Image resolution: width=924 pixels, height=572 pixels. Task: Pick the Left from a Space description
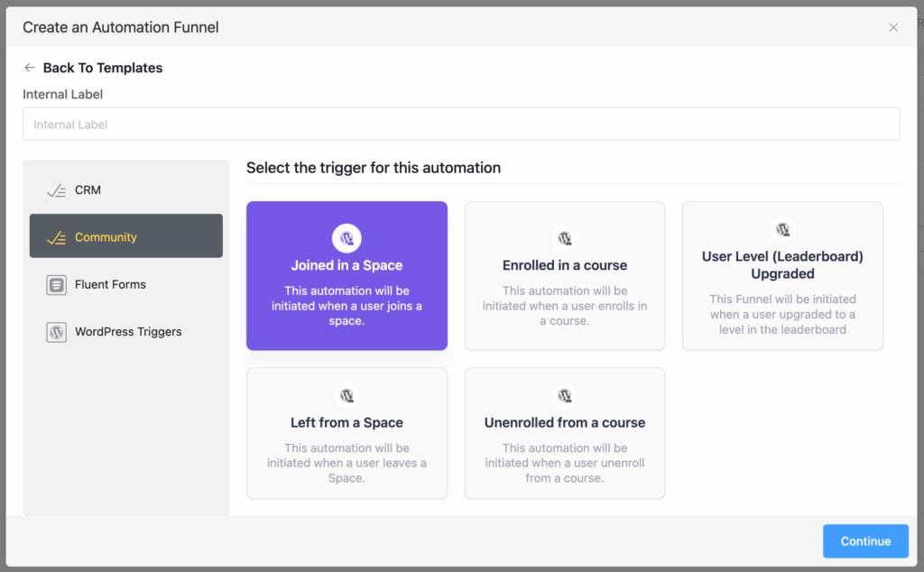pos(346,463)
